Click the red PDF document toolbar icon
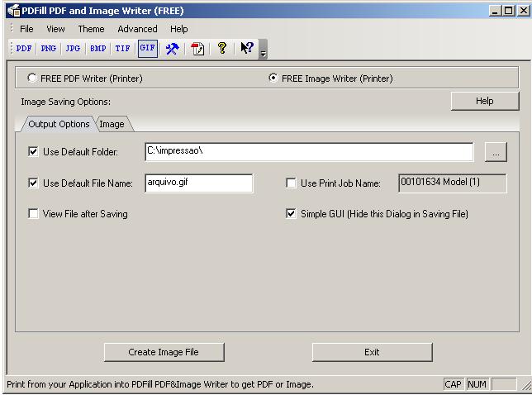This screenshot has width=532, height=395. pos(197,49)
